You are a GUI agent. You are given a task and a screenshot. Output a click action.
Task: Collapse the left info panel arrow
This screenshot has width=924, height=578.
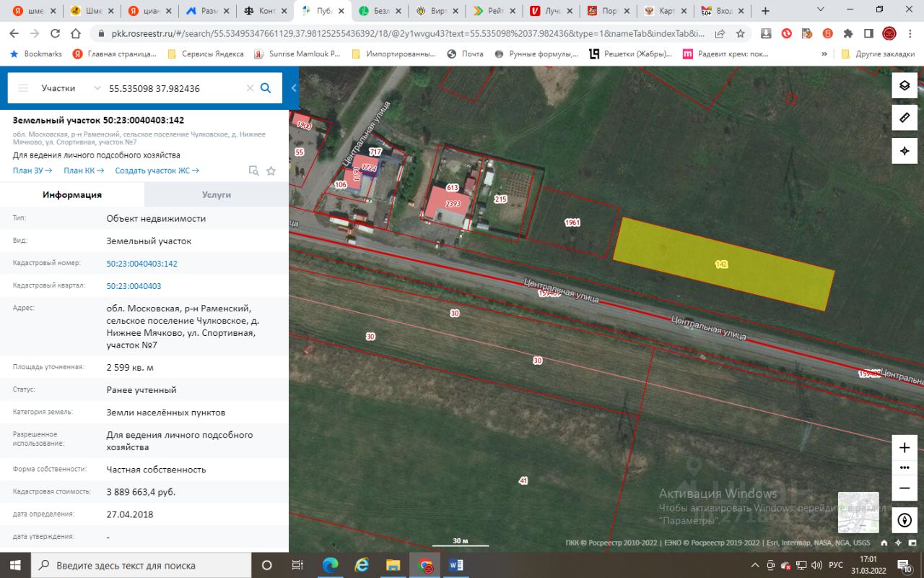pyautogui.click(x=294, y=88)
